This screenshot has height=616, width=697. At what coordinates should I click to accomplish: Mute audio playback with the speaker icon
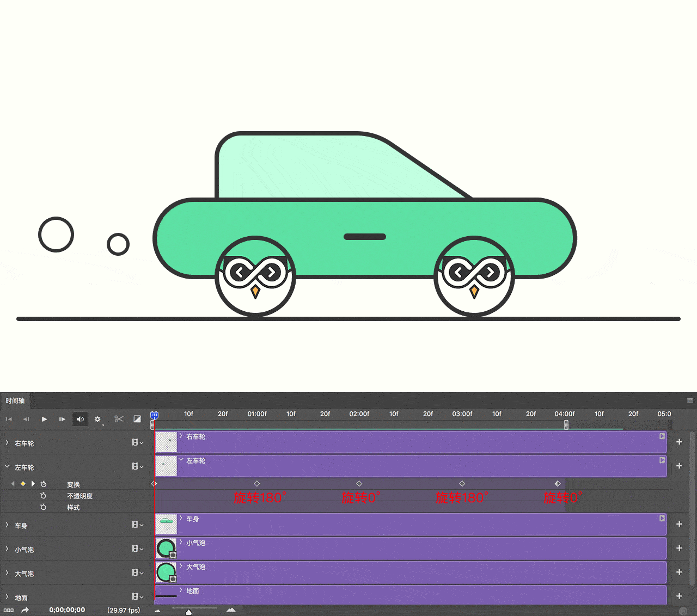click(x=80, y=419)
